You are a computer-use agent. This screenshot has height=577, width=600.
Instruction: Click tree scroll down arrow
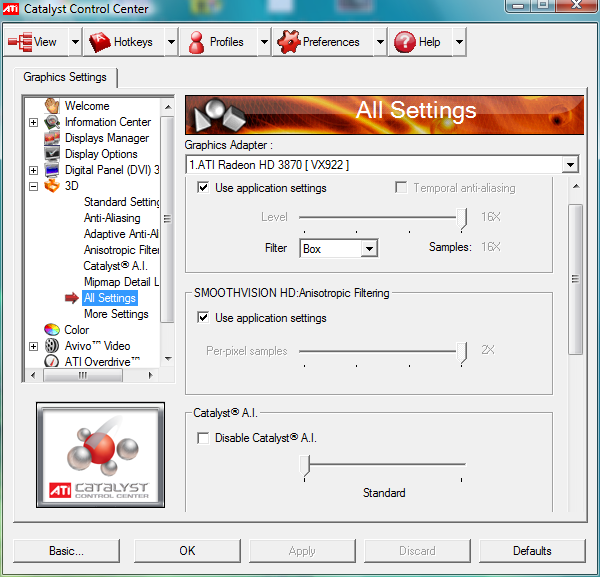tap(168, 359)
